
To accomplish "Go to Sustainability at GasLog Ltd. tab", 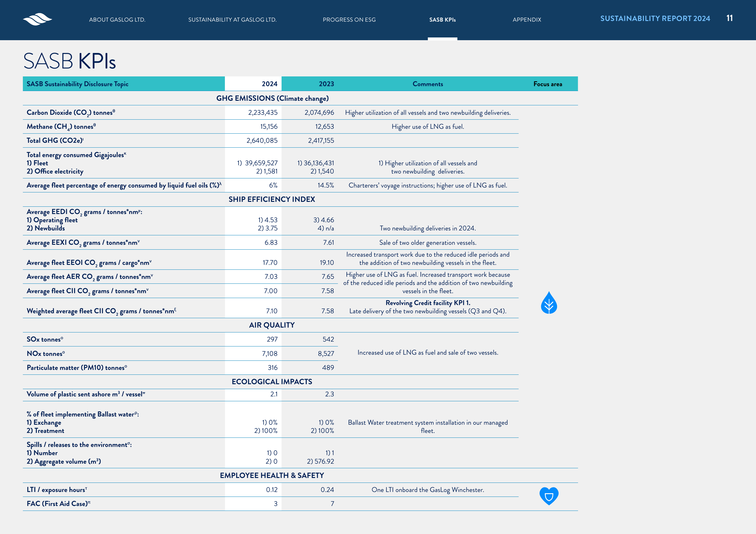I will (x=232, y=20).
